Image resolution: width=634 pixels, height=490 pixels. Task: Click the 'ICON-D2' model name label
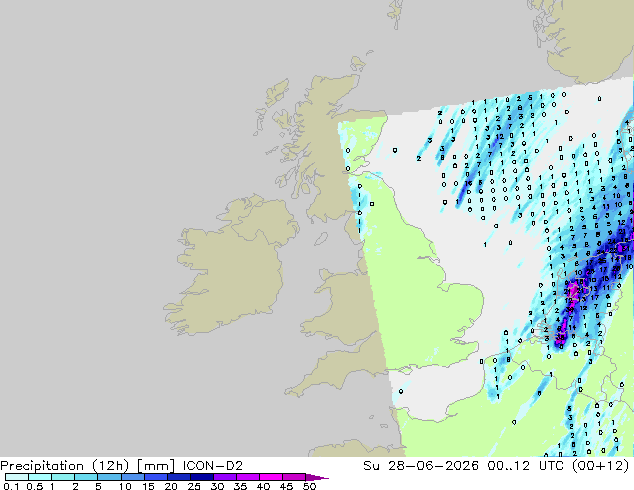tap(213, 466)
